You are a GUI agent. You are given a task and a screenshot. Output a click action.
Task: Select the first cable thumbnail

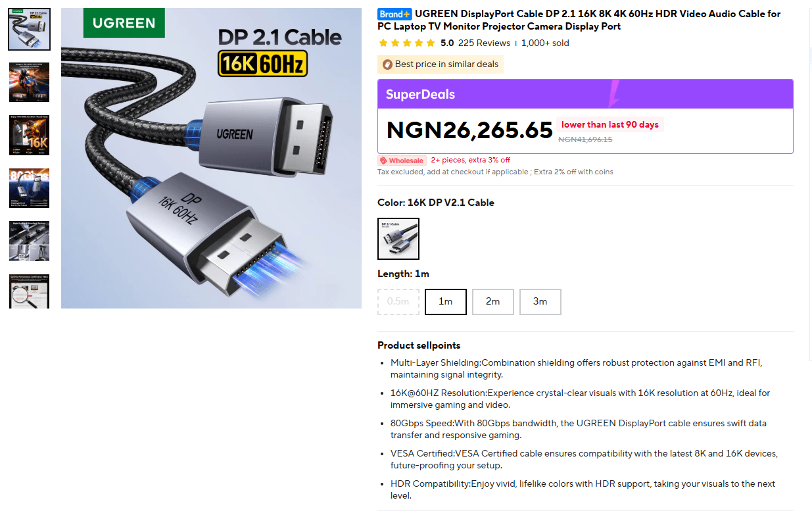click(x=29, y=30)
